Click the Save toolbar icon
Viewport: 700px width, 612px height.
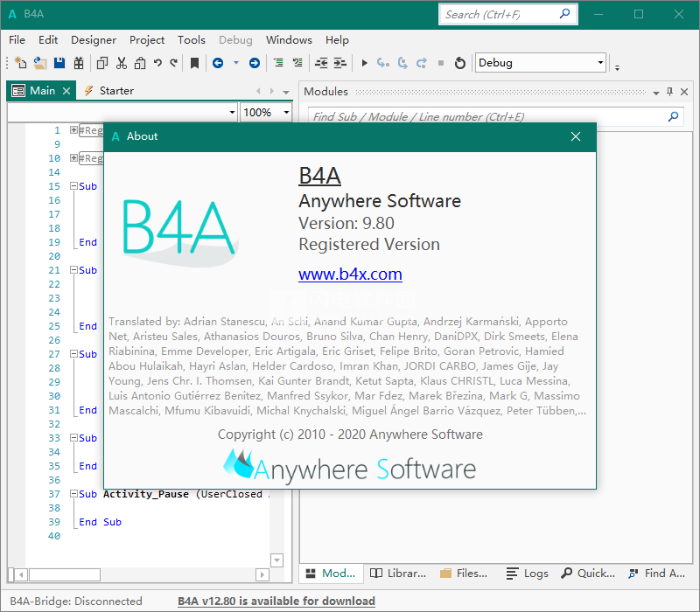[x=59, y=63]
